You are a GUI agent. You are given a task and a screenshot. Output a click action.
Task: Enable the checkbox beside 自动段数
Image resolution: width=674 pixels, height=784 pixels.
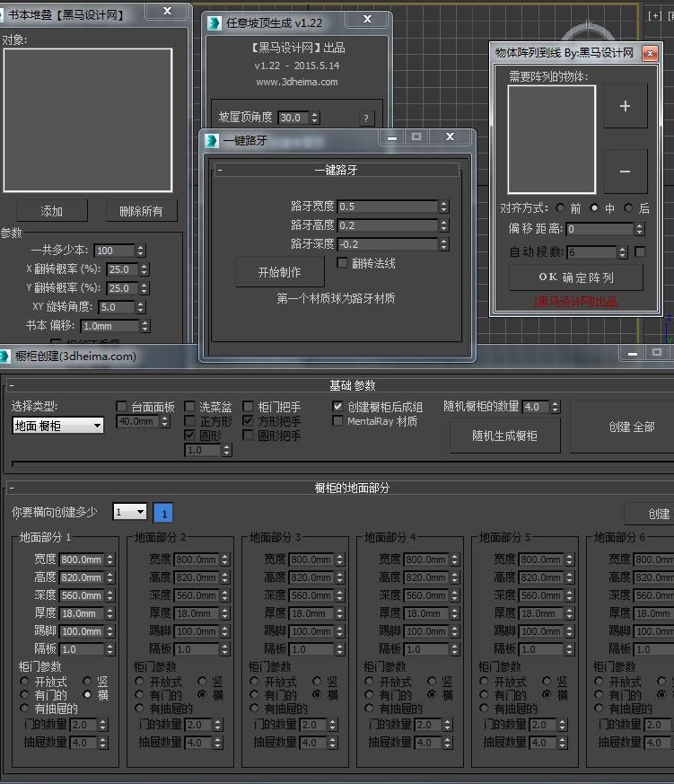click(640, 251)
